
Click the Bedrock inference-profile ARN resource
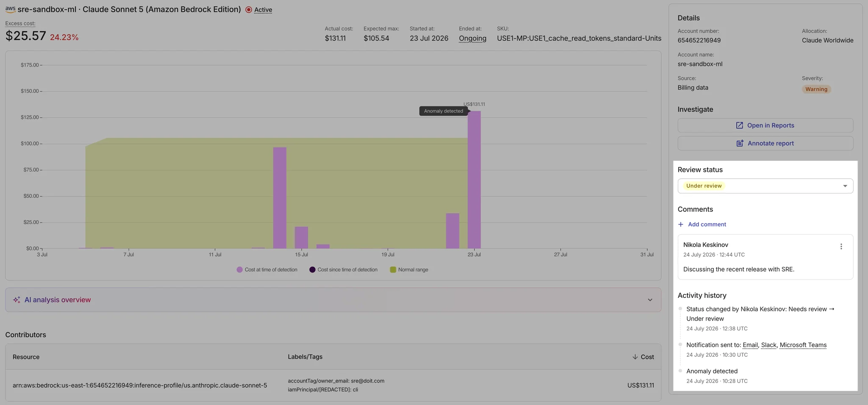(140, 386)
